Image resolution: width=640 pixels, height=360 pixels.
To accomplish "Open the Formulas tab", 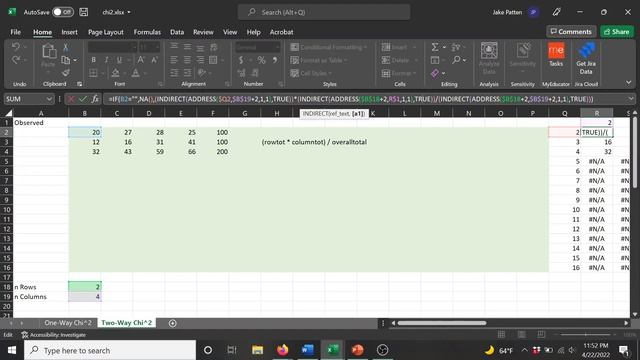I will point(147,32).
